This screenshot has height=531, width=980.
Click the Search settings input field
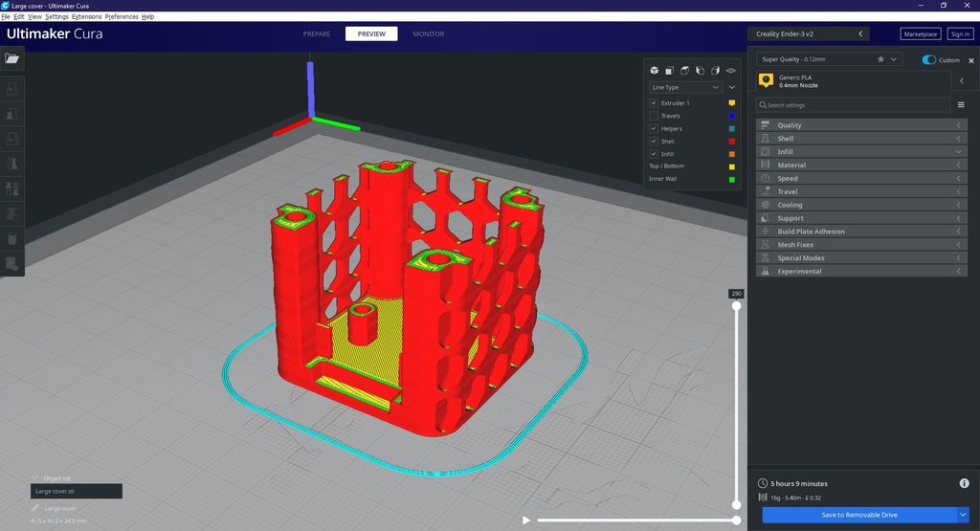pos(852,105)
